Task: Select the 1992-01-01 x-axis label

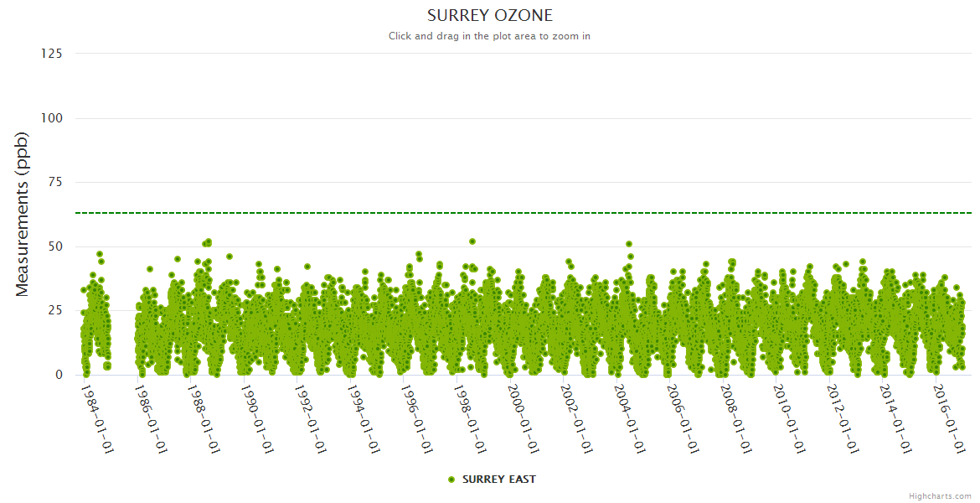Action: [x=310, y=418]
